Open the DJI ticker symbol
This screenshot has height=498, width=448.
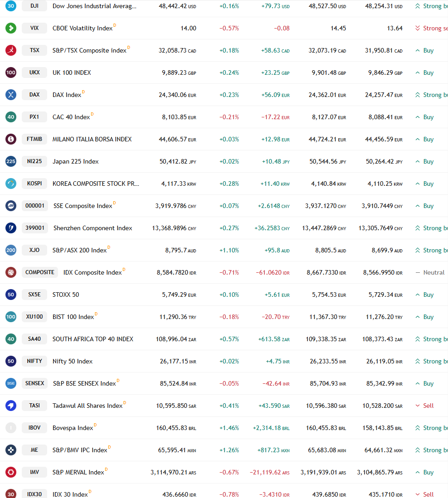click(x=34, y=6)
